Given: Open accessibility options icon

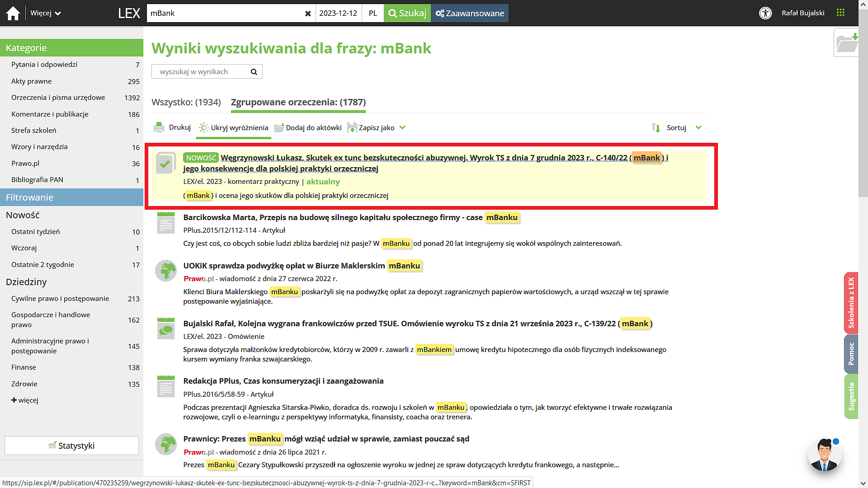Looking at the screenshot, I should coord(765,13).
